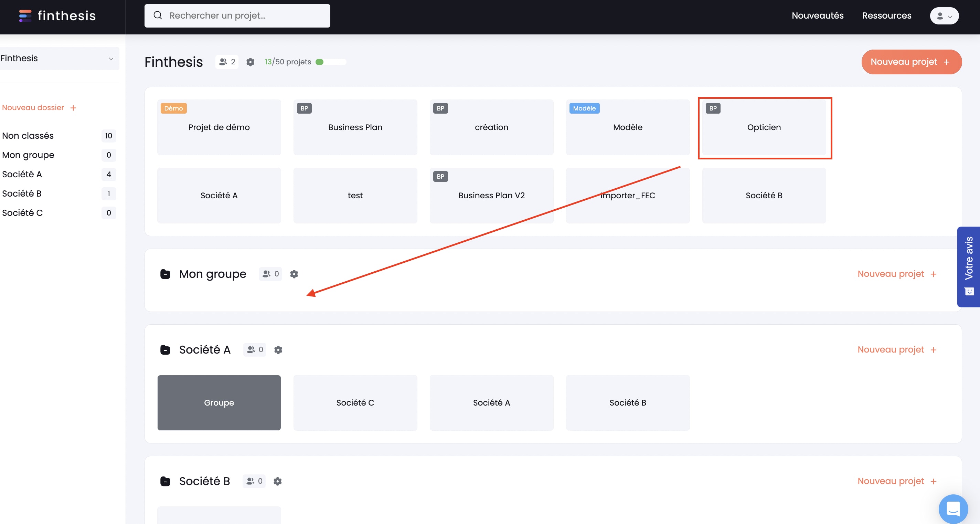Viewport: 980px width, 524px height.
Task: Click the Démo tag badge
Action: click(173, 108)
